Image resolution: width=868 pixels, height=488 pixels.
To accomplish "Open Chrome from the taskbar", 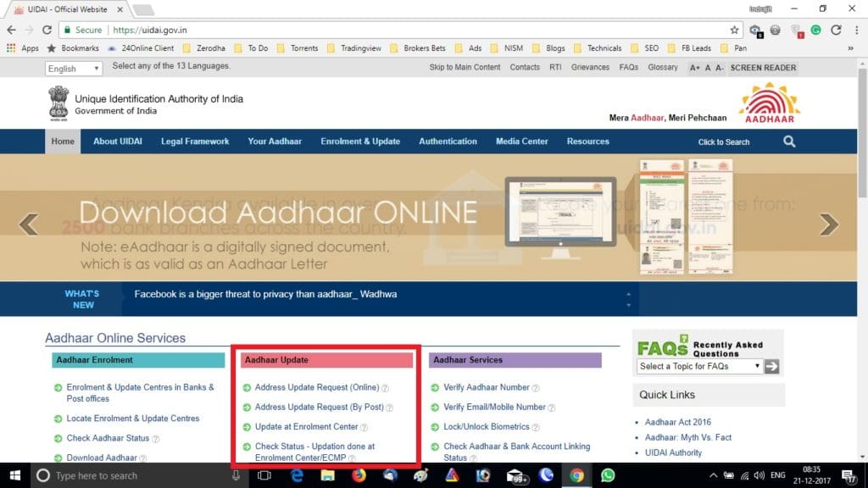I will click(x=576, y=475).
